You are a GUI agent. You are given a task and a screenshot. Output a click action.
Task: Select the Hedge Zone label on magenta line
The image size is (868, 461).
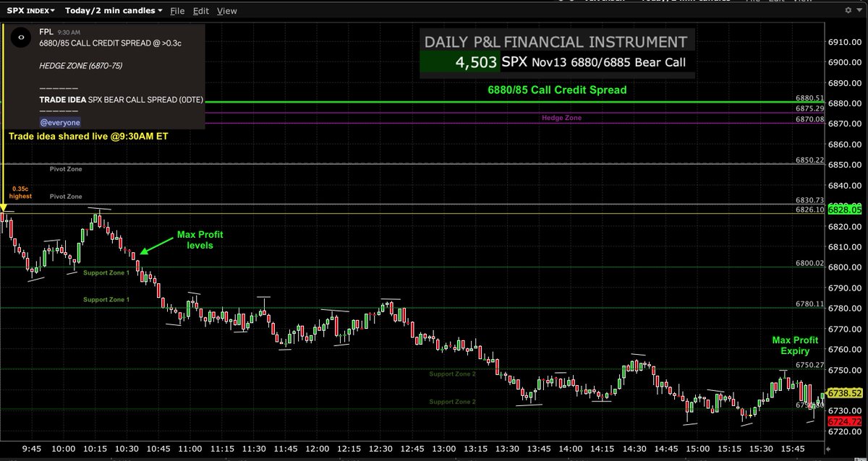pyautogui.click(x=562, y=117)
